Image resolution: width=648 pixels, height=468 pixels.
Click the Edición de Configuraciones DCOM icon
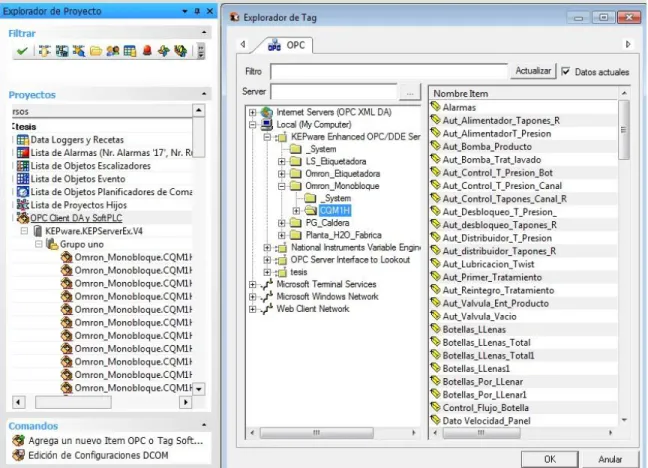18,455
